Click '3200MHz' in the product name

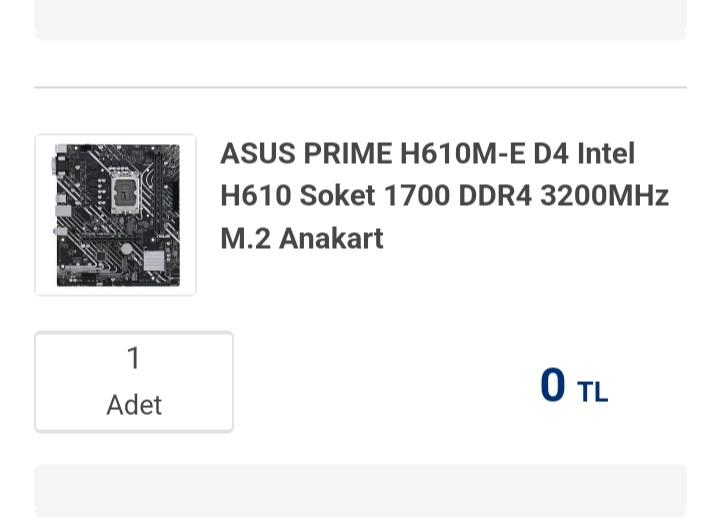(604, 196)
